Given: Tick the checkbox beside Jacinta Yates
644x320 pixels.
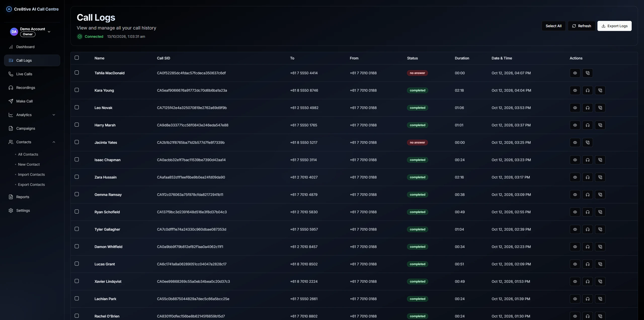Looking at the screenshot, I should coord(77,142).
